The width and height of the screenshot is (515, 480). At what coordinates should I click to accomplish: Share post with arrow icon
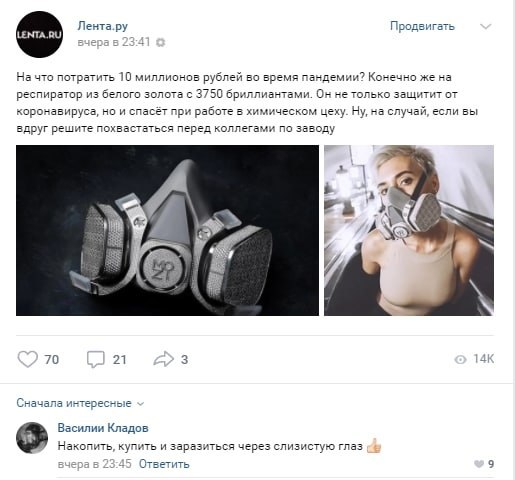pyautogui.click(x=163, y=359)
